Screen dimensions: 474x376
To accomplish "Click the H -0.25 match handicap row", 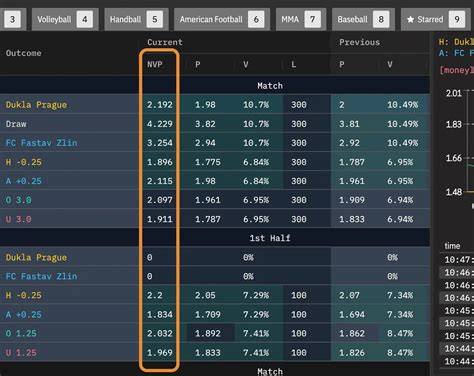I will pos(215,162).
